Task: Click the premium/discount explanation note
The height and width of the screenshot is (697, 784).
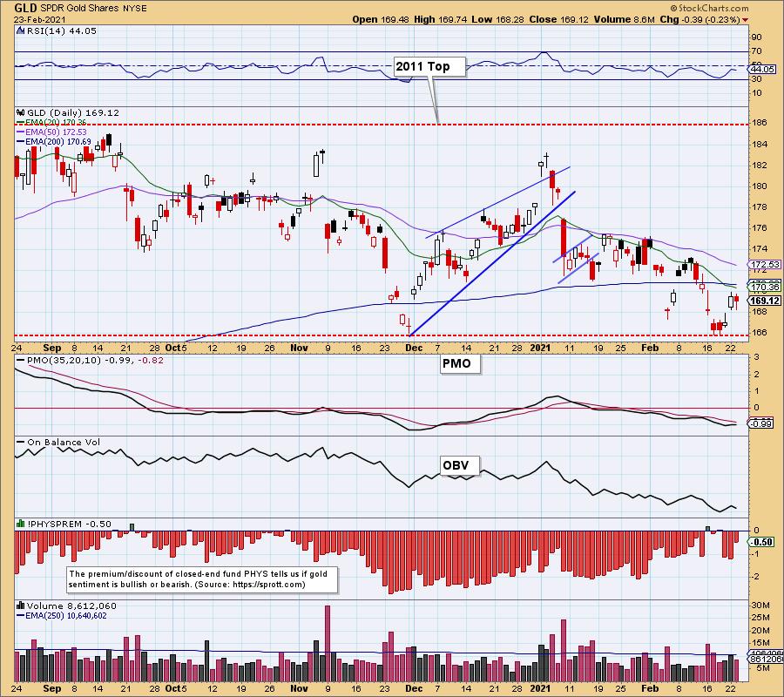Action: click(x=202, y=579)
